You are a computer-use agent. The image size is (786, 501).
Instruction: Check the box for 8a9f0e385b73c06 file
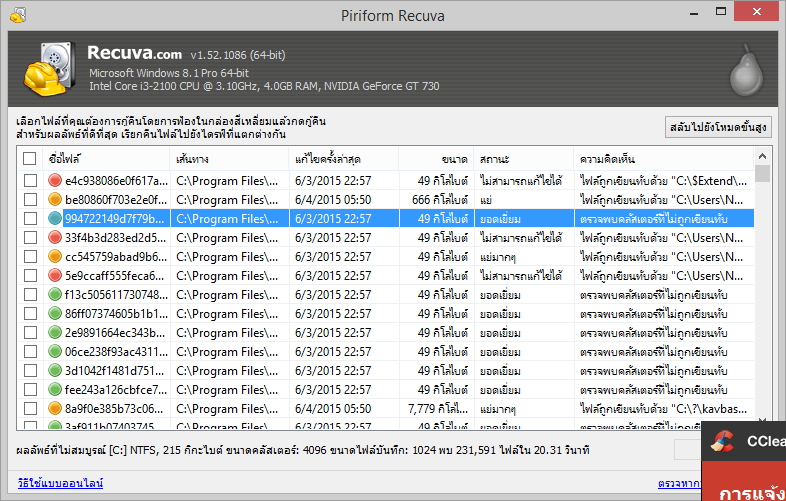tap(30, 409)
